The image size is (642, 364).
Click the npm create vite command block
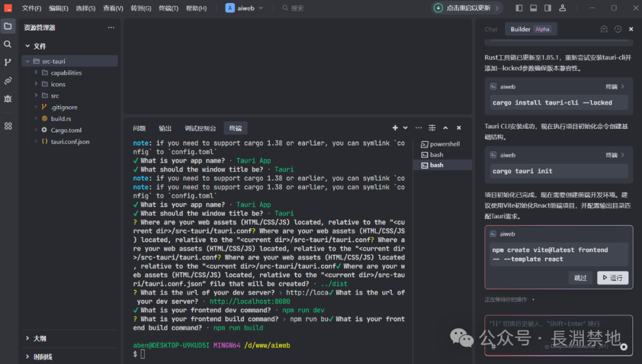point(558,254)
